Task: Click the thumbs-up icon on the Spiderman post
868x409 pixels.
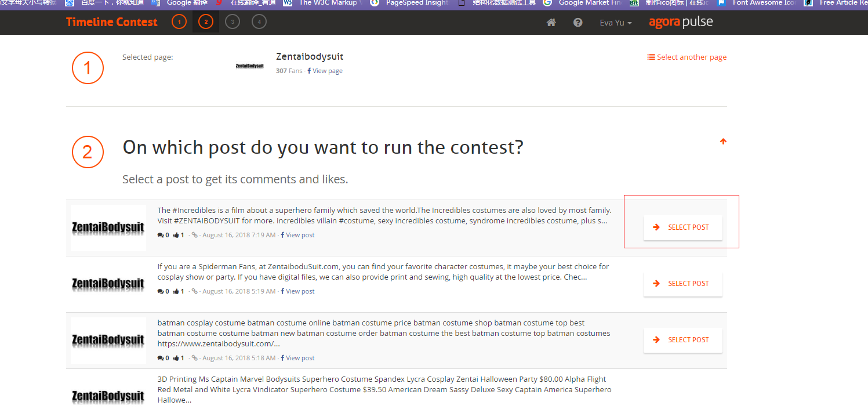Action: point(176,291)
